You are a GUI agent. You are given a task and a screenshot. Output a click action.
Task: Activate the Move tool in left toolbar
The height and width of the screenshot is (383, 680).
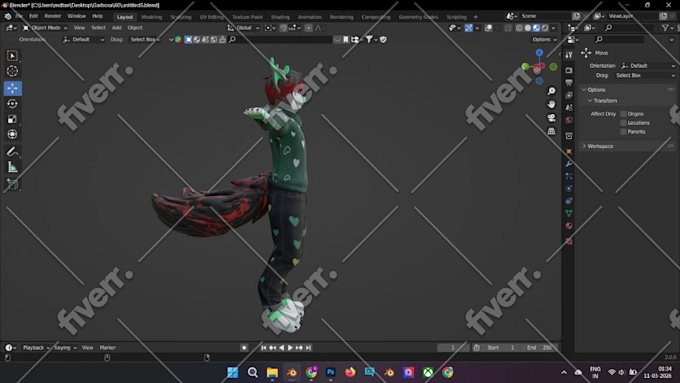point(13,88)
